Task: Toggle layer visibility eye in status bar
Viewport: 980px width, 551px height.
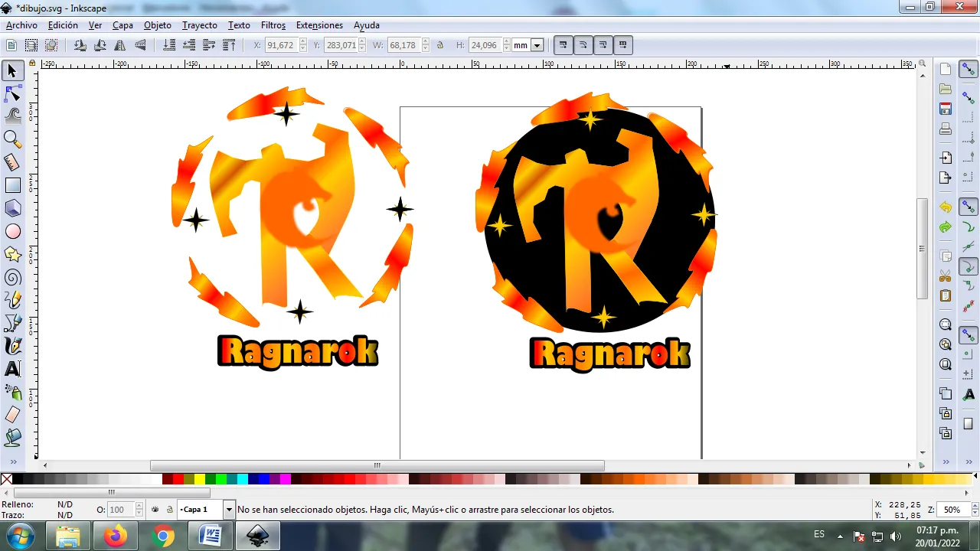Action: pyautogui.click(x=155, y=510)
